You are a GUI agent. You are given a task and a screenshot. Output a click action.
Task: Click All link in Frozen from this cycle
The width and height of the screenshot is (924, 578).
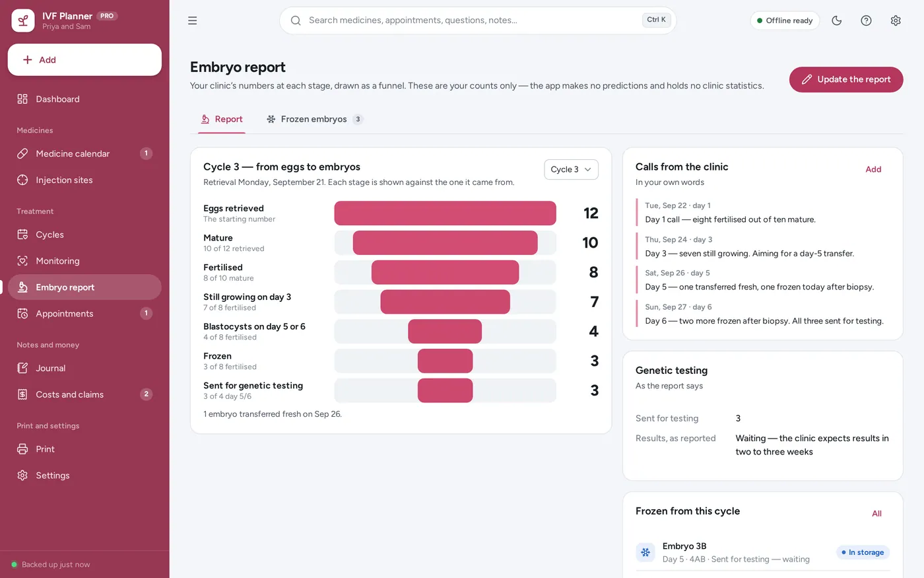click(x=876, y=514)
